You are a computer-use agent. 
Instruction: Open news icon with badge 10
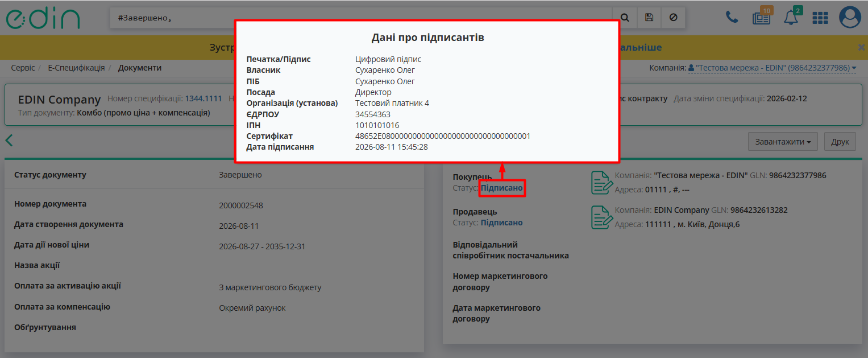pyautogui.click(x=761, y=18)
